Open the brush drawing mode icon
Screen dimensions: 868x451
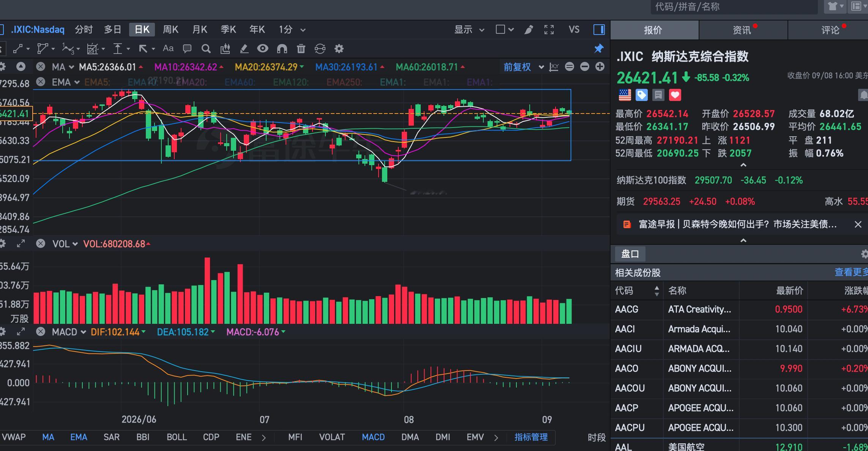click(x=529, y=30)
